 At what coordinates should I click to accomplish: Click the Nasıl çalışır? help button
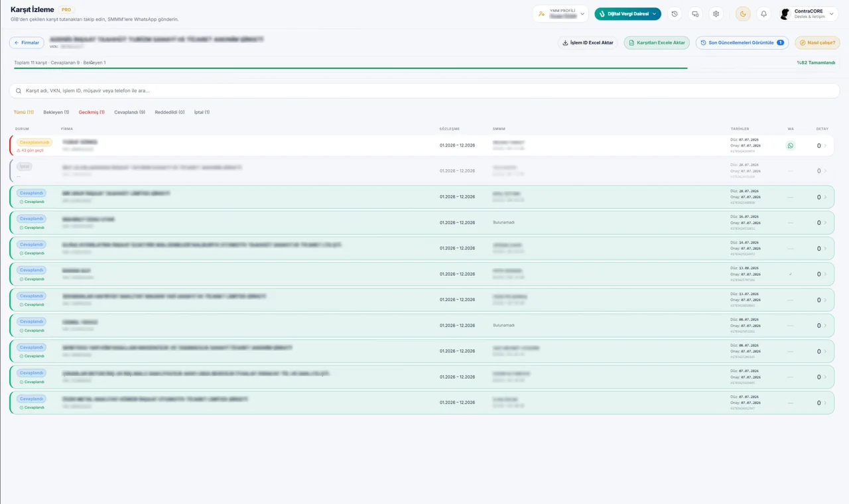[x=817, y=42]
